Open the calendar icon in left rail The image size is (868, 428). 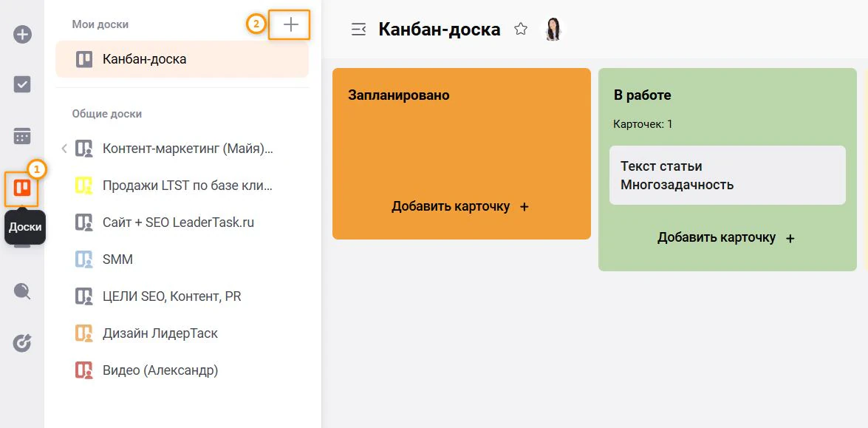click(22, 136)
